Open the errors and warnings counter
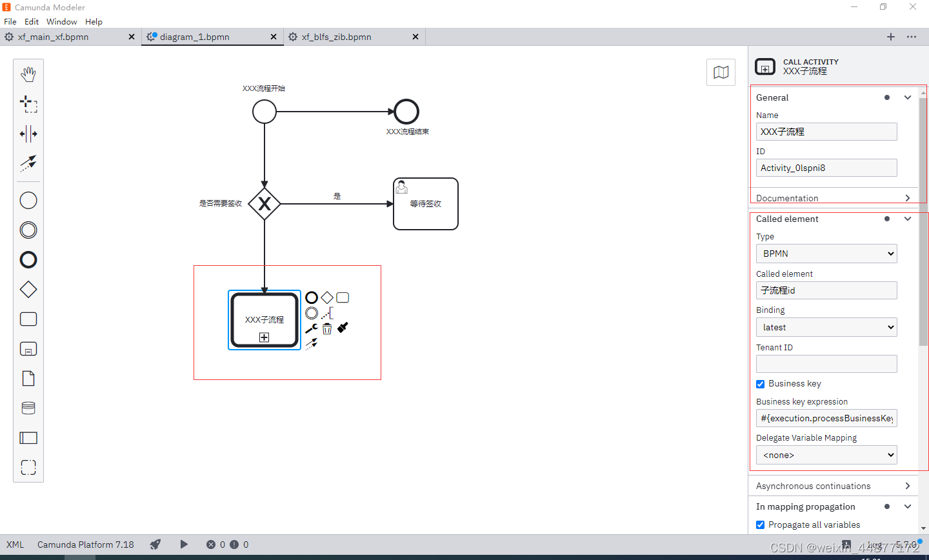Image resolution: width=929 pixels, height=560 pixels. click(227, 545)
